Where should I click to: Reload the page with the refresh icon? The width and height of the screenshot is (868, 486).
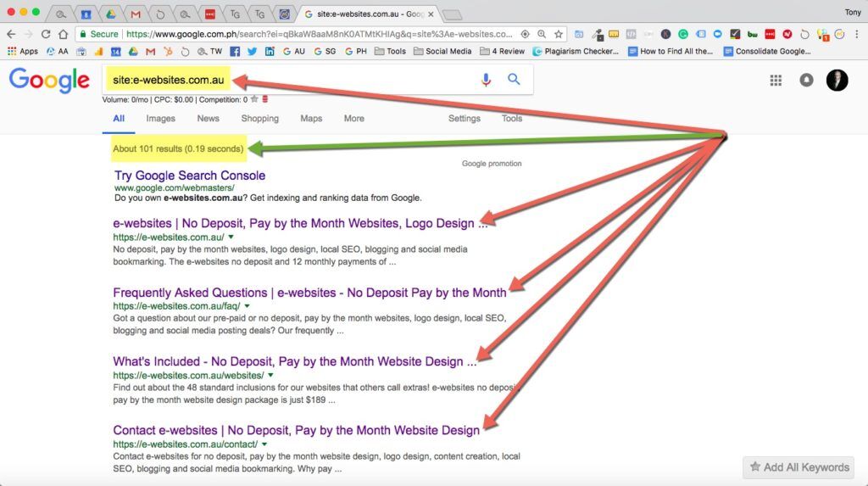[46, 34]
